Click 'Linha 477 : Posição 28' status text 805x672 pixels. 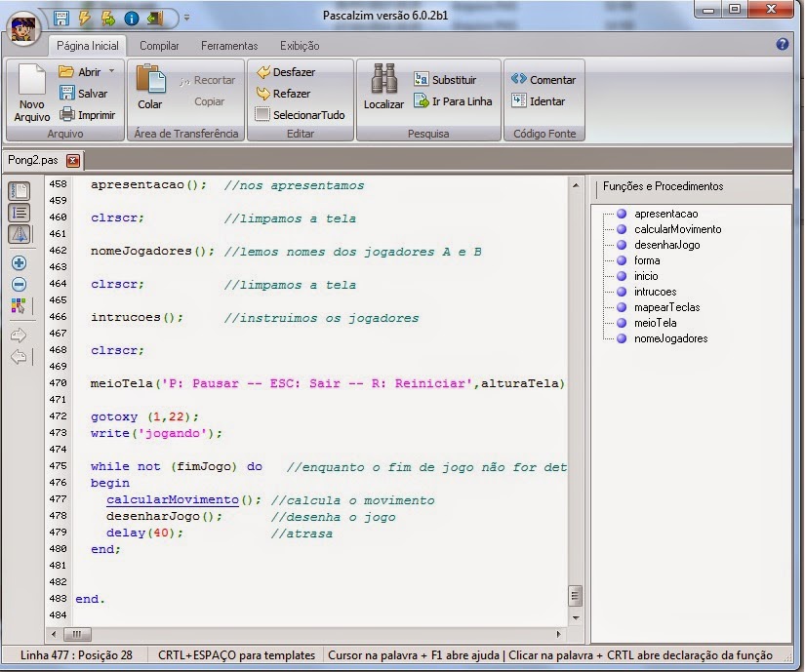click(x=76, y=655)
